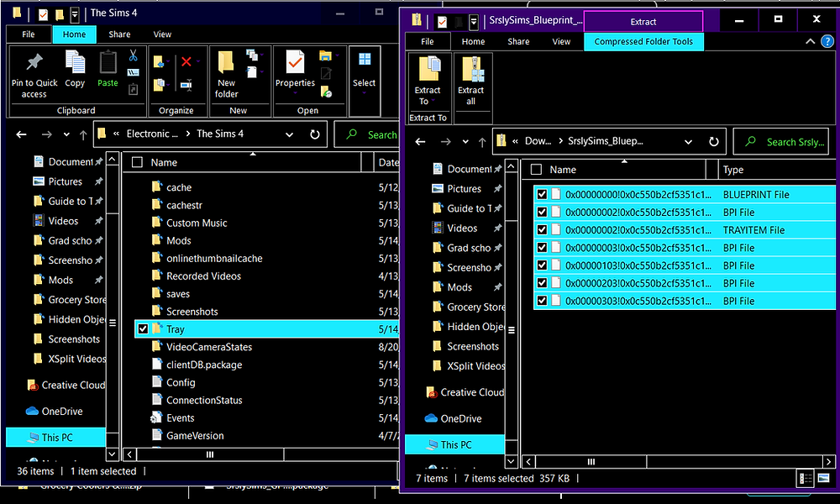Switch to View tab in Sims 4 window
Image resolution: width=840 pixels, height=504 pixels.
(x=162, y=34)
